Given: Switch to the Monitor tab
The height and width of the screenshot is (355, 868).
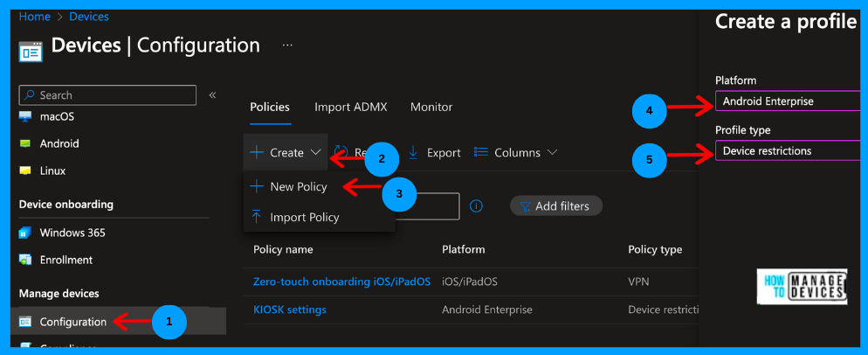Looking at the screenshot, I should [431, 107].
